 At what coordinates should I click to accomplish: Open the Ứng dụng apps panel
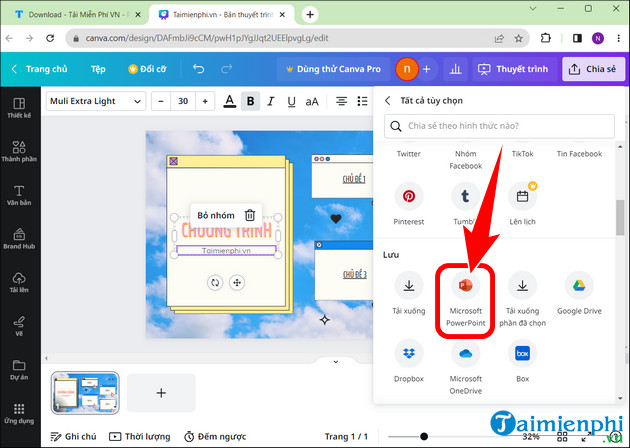[x=19, y=413]
